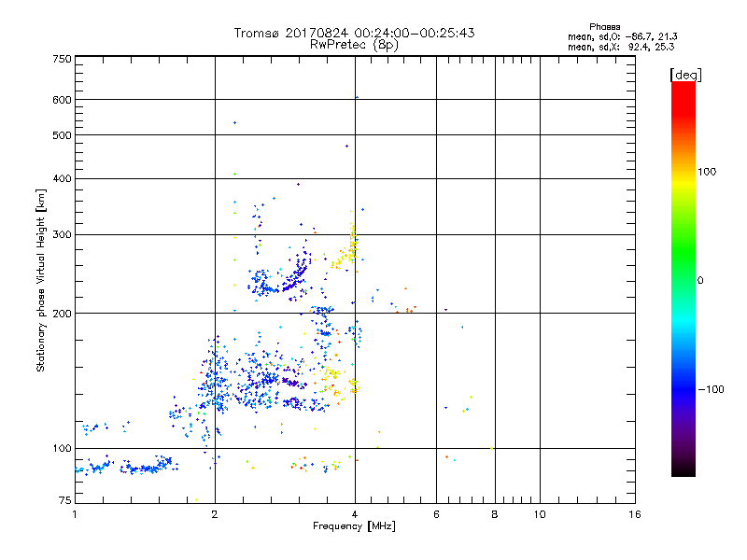Click the y-axis label "500"
Screen dimensions: 747x560
(x=62, y=135)
